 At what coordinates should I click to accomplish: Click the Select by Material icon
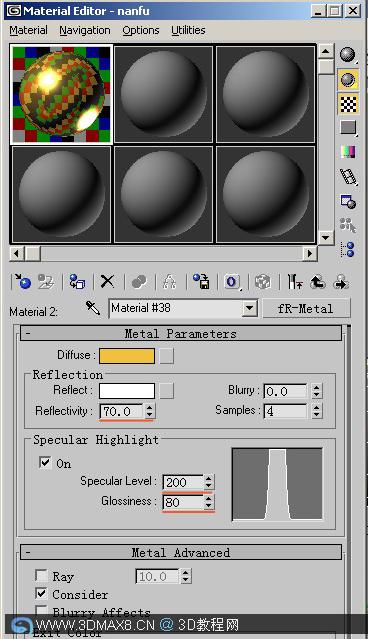[348, 225]
